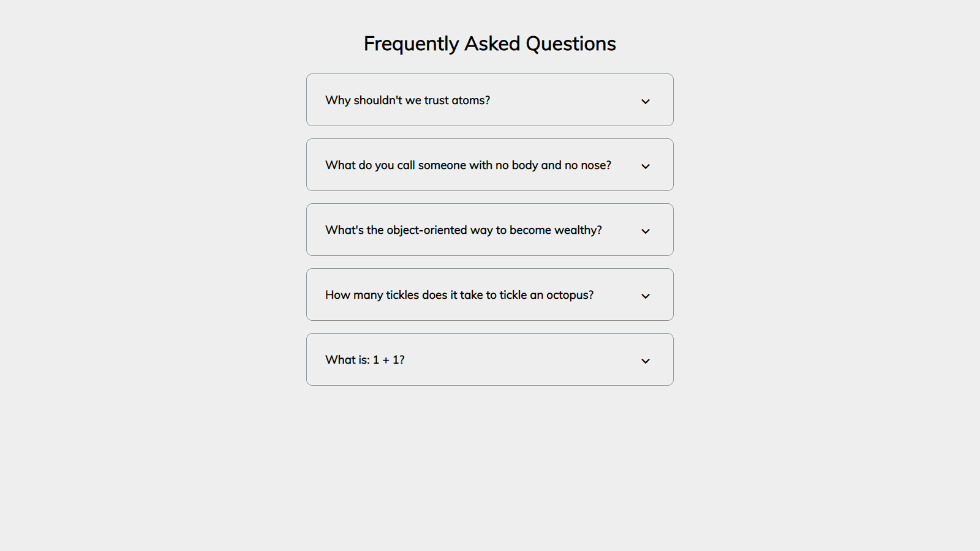This screenshot has height=551, width=980.
Task: Click chevron icon beside no body question
Action: coord(645,166)
